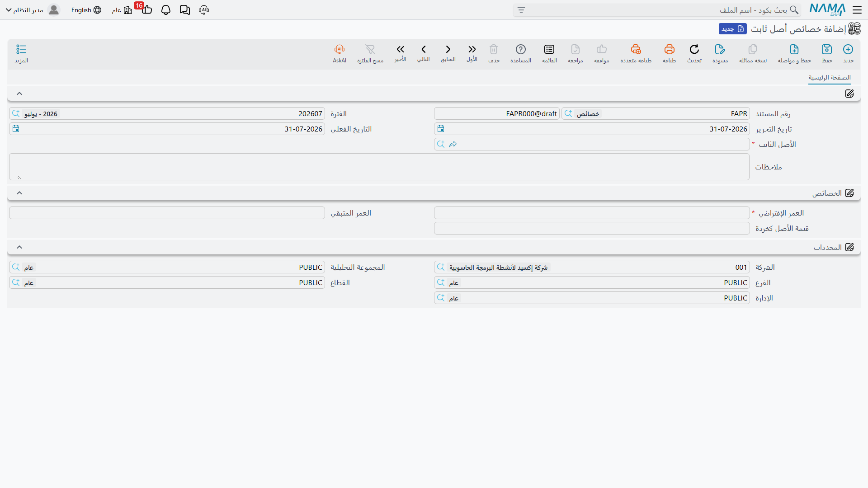Go to التالي (Next) record
The height and width of the screenshot is (488, 868).
coord(424,49)
